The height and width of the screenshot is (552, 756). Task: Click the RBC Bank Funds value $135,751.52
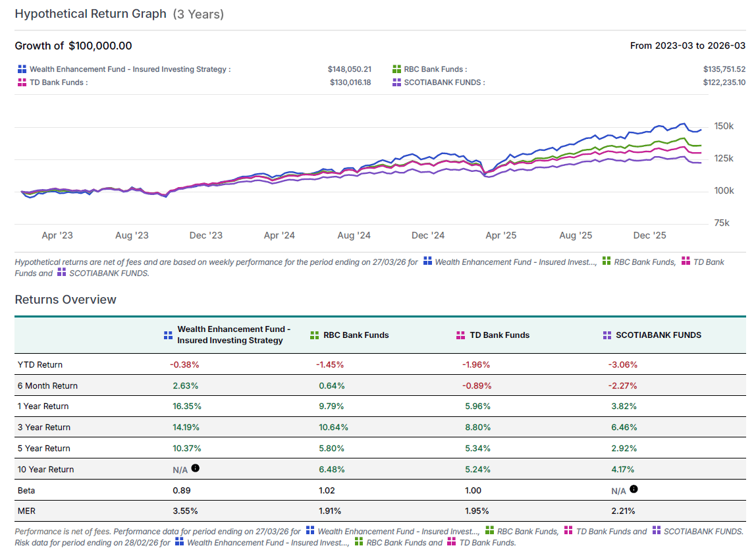(x=724, y=69)
